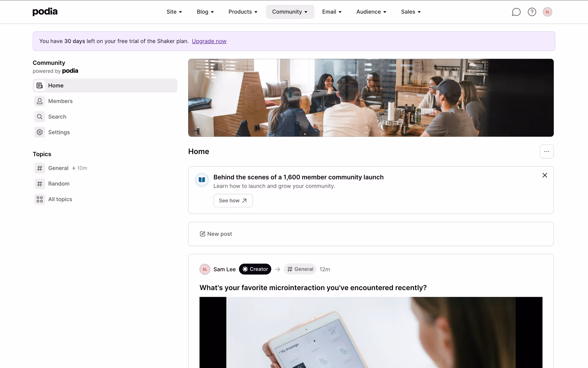Click the Members person icon in sidebar

40,101
